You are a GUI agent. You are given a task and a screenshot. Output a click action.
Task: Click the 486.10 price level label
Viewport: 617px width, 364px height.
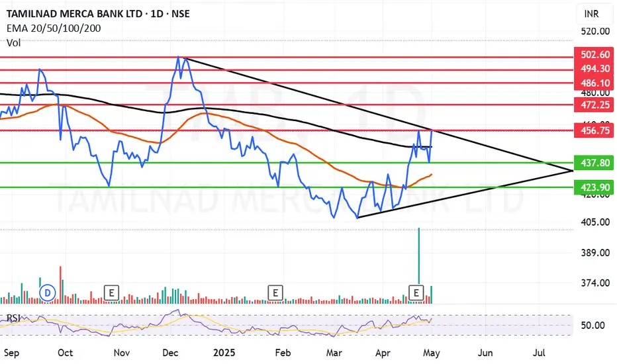(594, 83)
